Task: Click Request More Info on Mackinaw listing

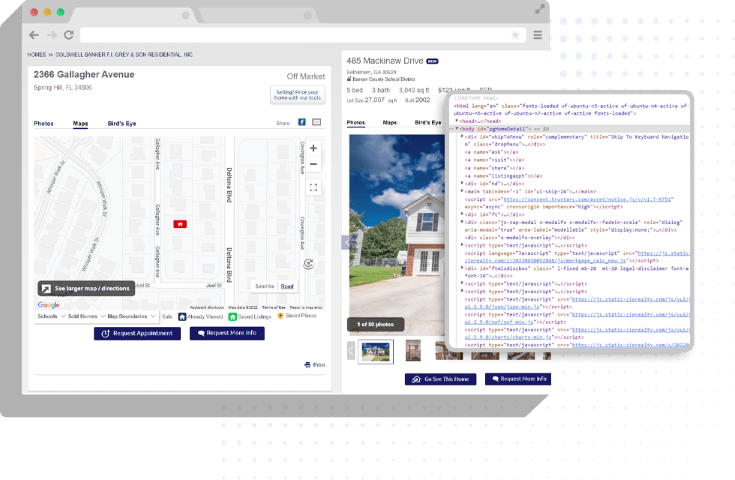Action: coord(518,379)
